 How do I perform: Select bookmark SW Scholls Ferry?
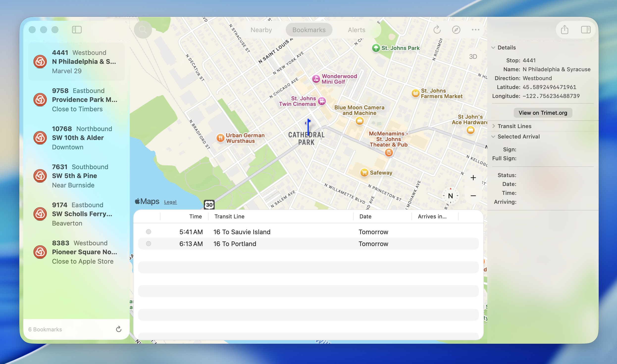pyautogui.click(x=77, y=214)
